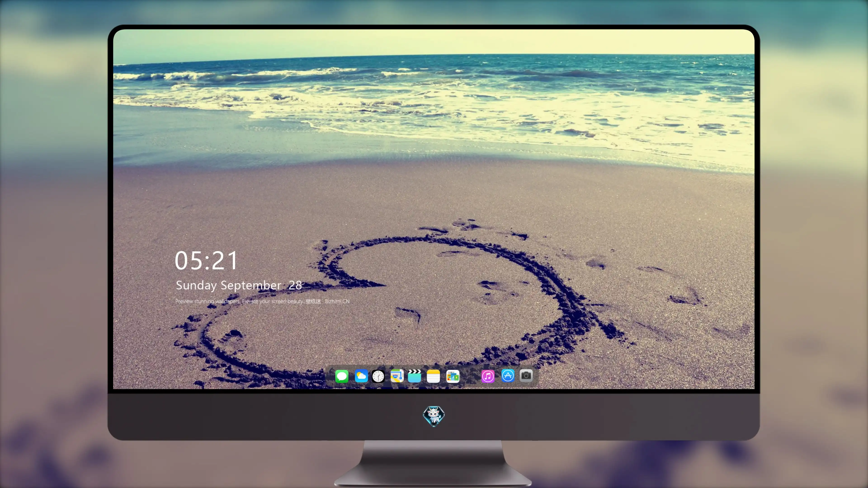
Task: Launch the Videos clapperboard app
Action: pos(415,376)
